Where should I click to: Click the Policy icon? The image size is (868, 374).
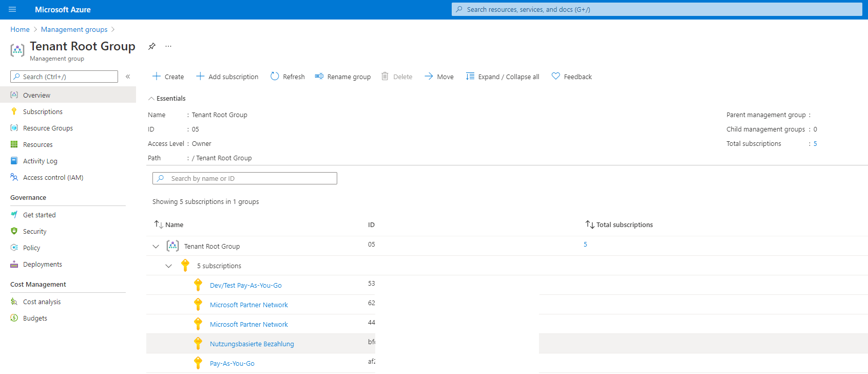pyautogui.click(x=14, y=248)
